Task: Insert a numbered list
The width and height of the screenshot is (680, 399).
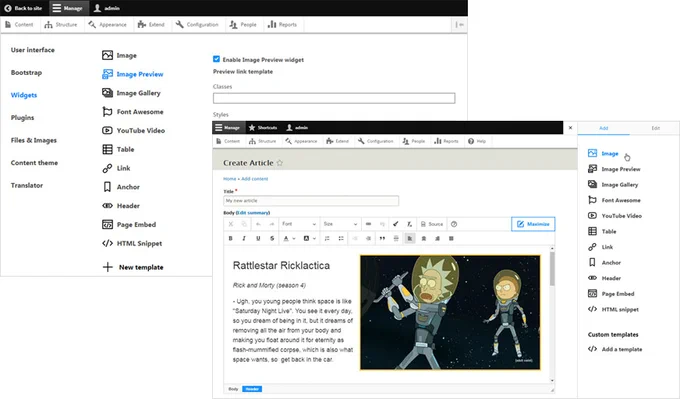Action: [x=327, y=239]
